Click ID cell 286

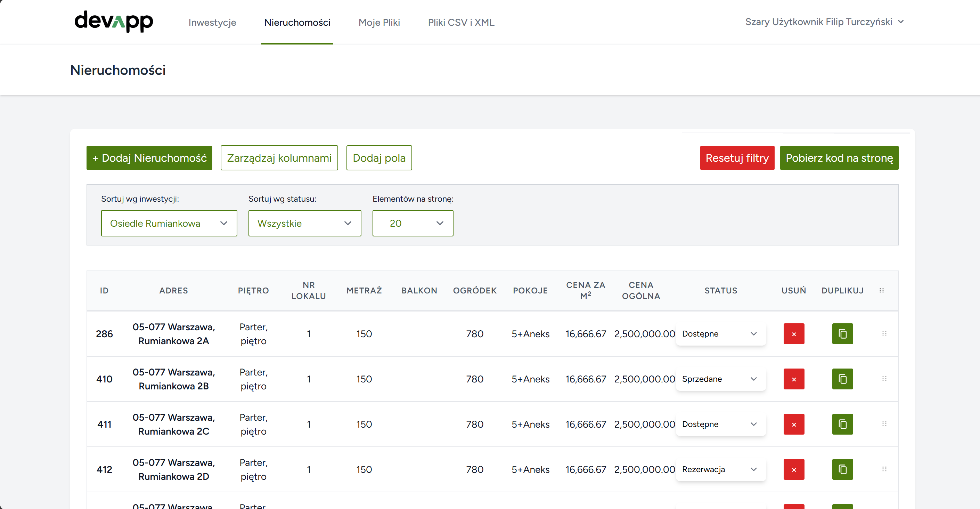(x=104, y=334)
